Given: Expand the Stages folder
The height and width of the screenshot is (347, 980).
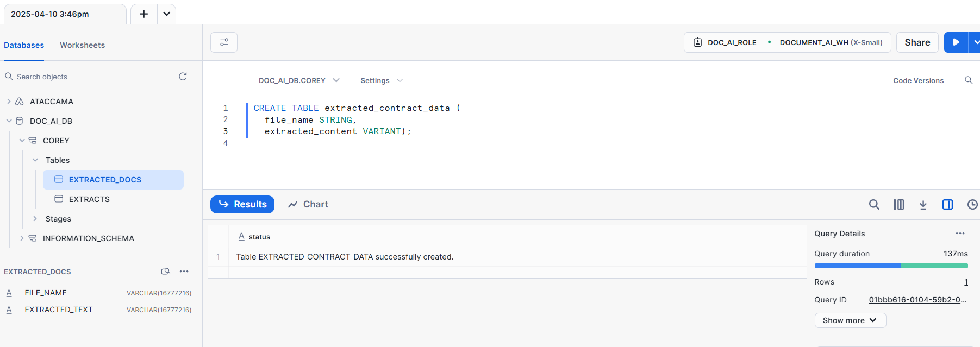Looking at the screenshot, I should point(35,219).
